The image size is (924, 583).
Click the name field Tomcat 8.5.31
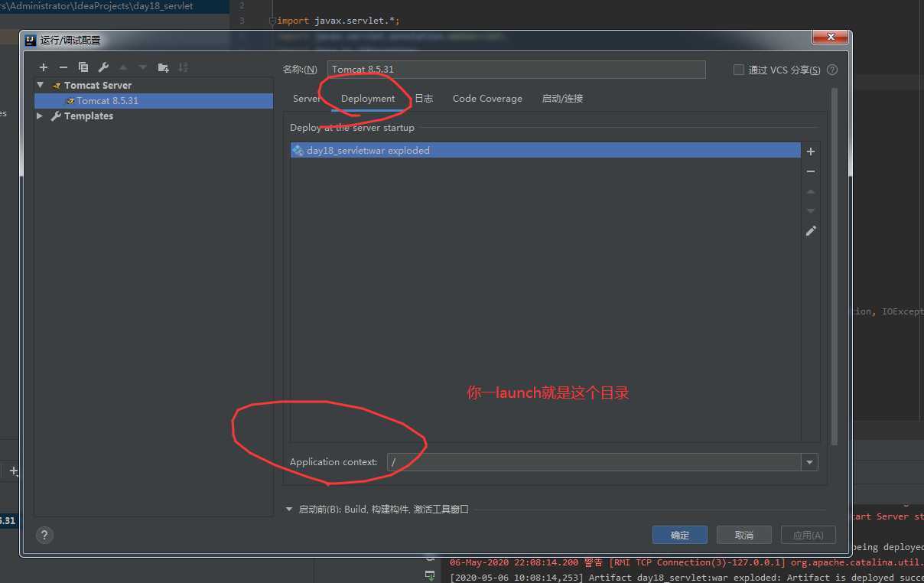(x=516, y=69)
